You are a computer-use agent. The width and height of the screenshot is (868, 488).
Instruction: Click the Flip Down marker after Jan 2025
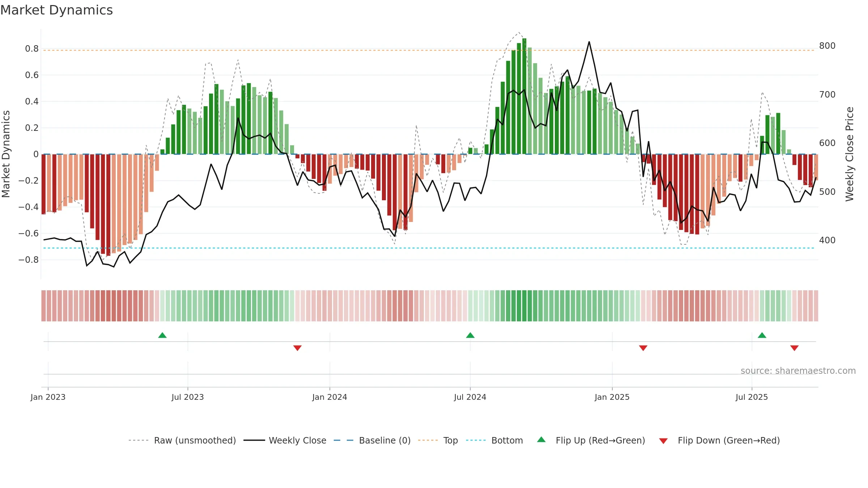pos(643,348)
